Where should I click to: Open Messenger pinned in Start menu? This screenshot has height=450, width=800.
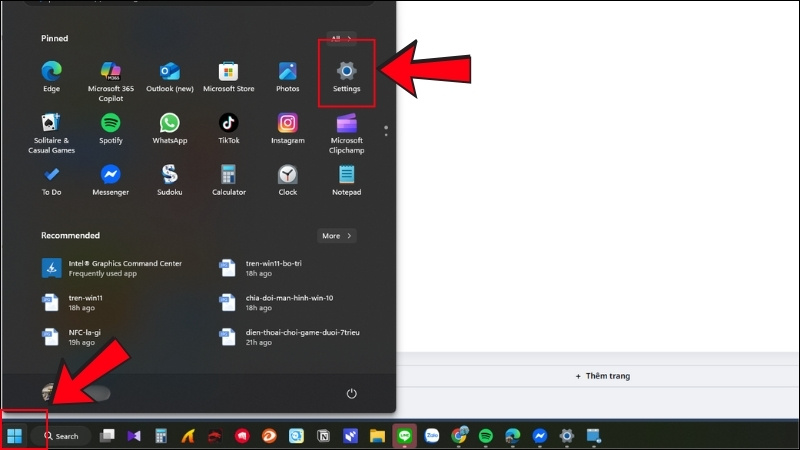tap(111, 180)
